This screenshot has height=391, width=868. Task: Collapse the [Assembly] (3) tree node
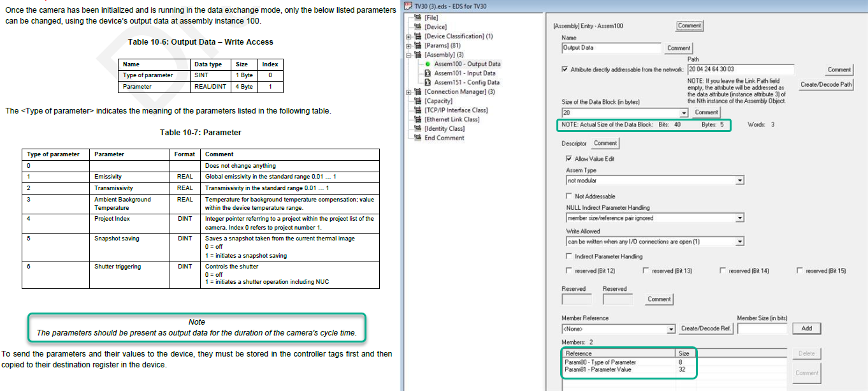click(x=409, y=55)
